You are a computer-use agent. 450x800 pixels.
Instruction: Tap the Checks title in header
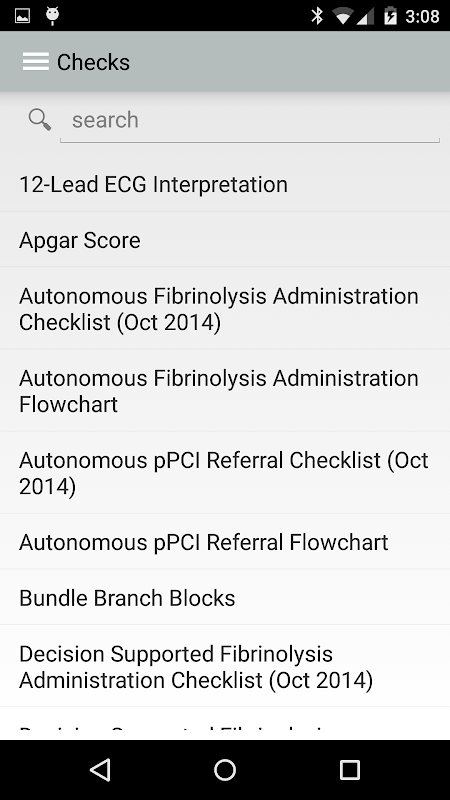pos(93,62)
